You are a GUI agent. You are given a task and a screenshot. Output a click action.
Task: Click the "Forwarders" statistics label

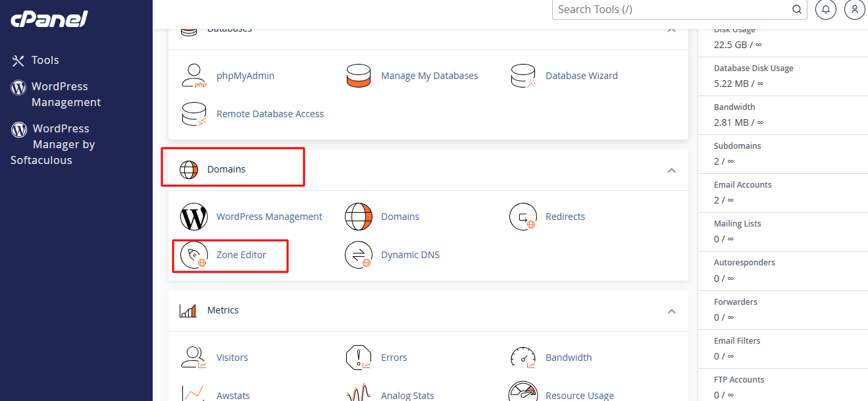pos(736,302)
